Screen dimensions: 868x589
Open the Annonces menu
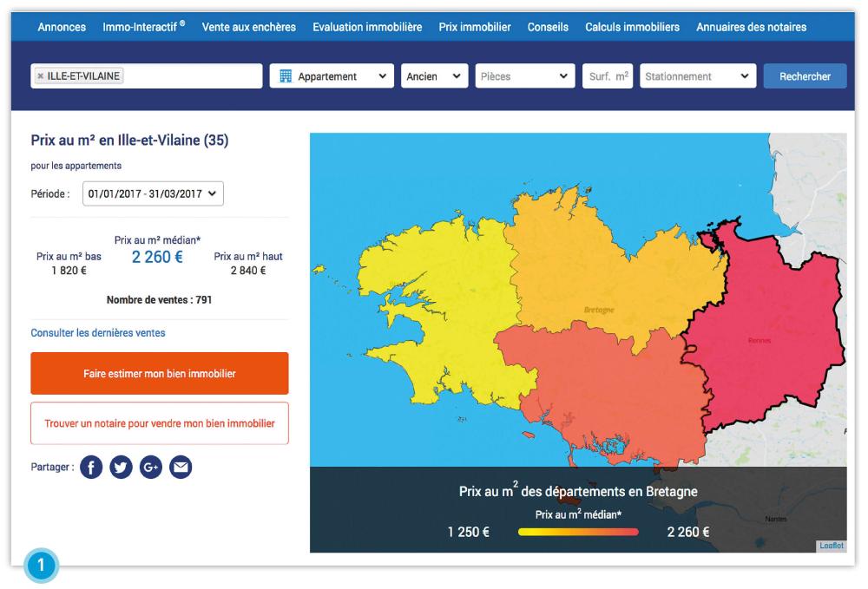[62, 27]
